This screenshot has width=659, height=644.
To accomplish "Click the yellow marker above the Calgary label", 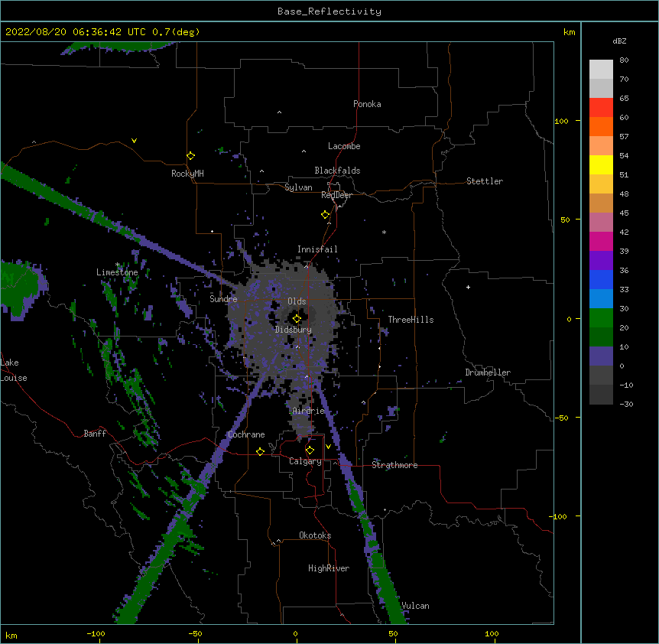I will 310,450.
